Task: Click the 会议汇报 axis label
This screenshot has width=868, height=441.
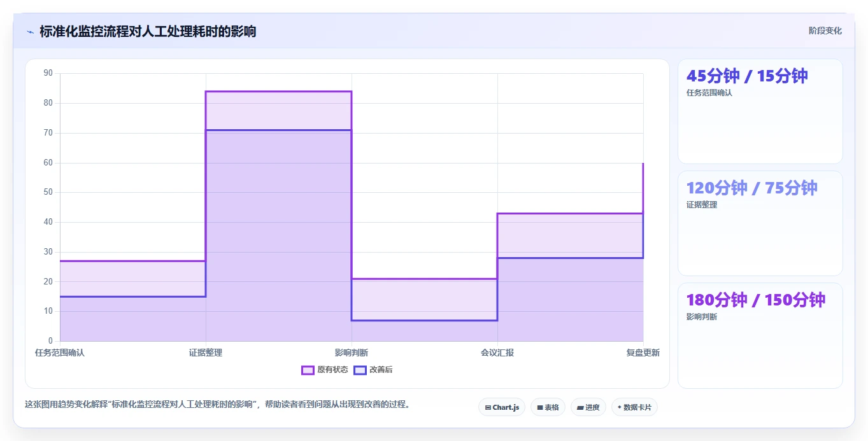Action: [497, 353]
